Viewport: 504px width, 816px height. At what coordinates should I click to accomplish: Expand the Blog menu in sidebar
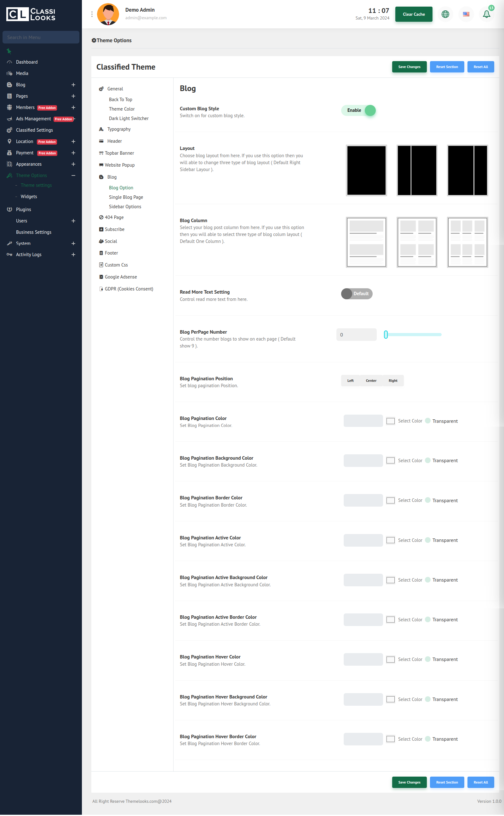(73, 85)
